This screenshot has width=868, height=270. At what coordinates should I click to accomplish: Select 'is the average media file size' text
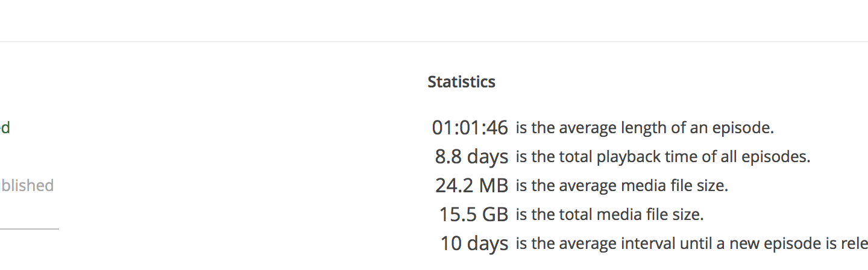pos(621,186)
